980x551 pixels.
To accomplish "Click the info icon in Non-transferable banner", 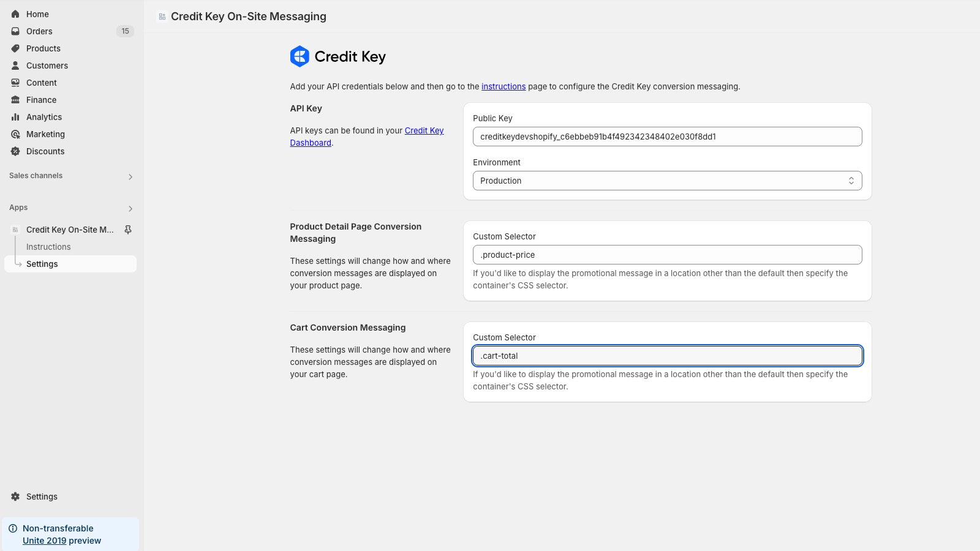I will coord(13,528).
